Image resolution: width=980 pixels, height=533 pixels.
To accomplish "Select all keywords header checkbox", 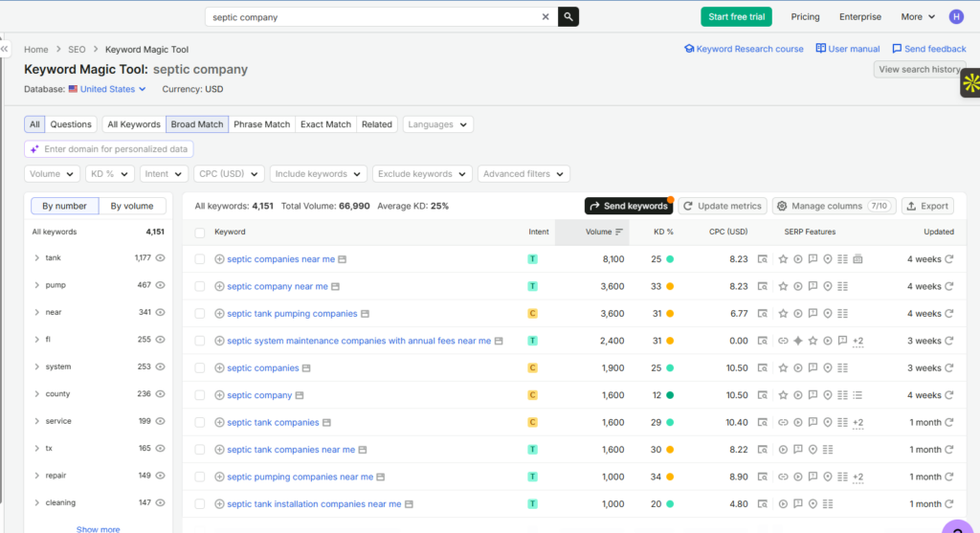I will 199,233.
